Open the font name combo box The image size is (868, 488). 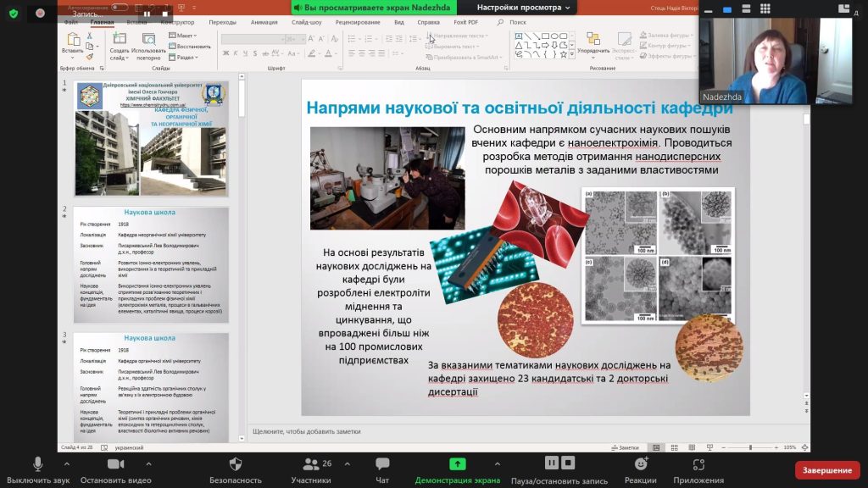point(253,39)
